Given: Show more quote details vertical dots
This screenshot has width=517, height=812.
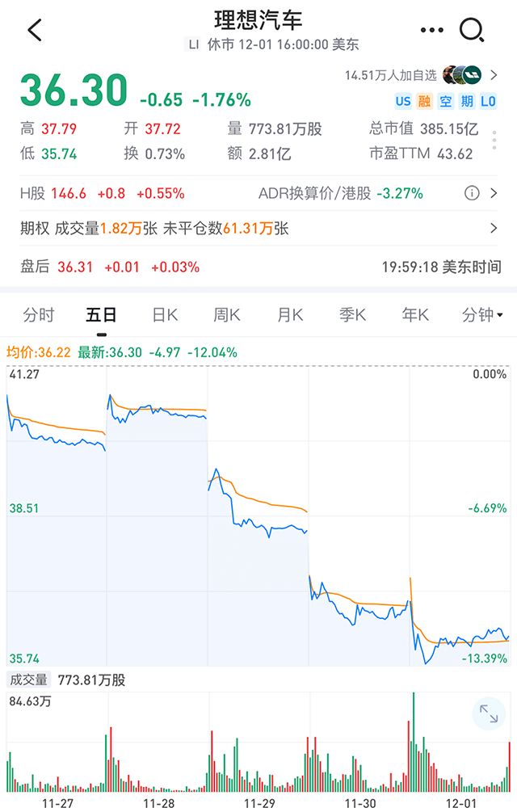Looking at the screenshot, I should [x=494, y=141].
